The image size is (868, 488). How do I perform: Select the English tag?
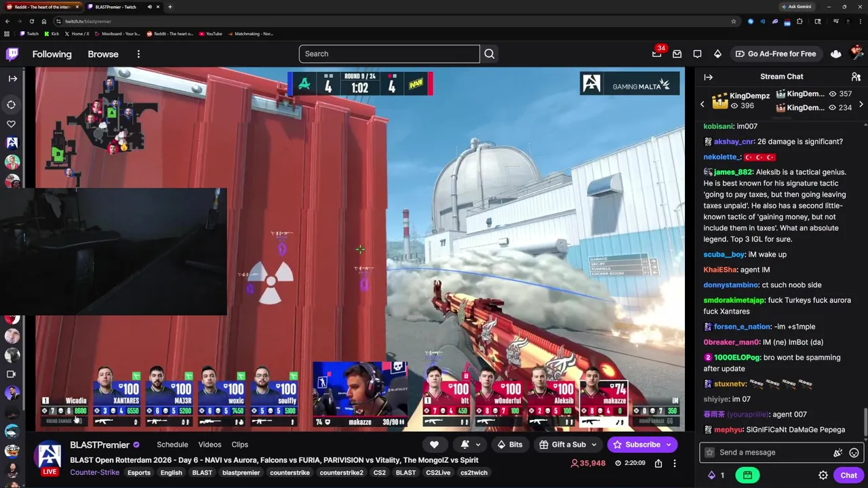[x=171, y=472]
